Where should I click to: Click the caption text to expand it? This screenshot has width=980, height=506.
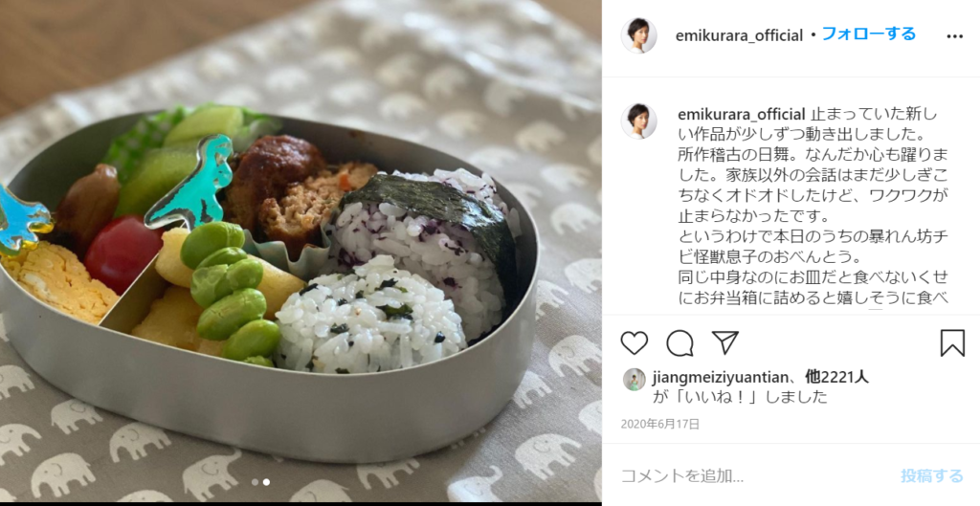pos(813,208)
